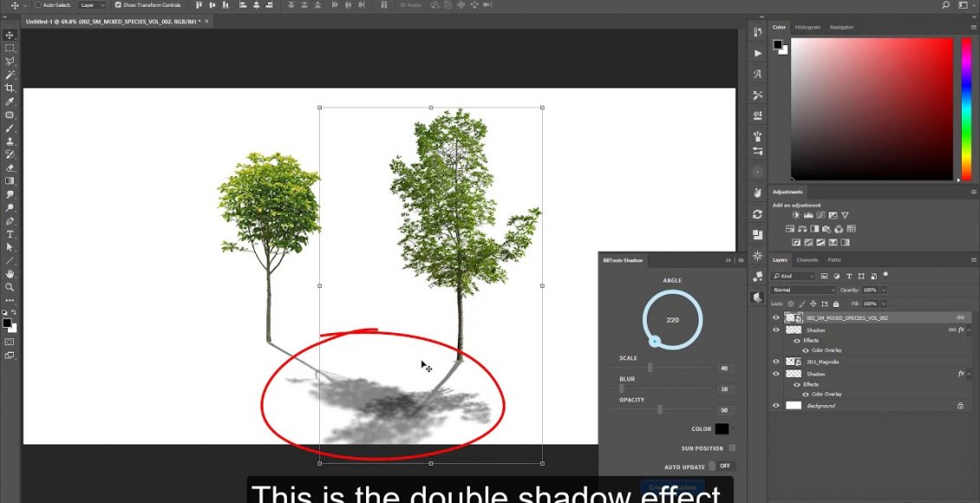Select the Crop tool
This screenshot has height=503, width=980.
coord(10,88)
